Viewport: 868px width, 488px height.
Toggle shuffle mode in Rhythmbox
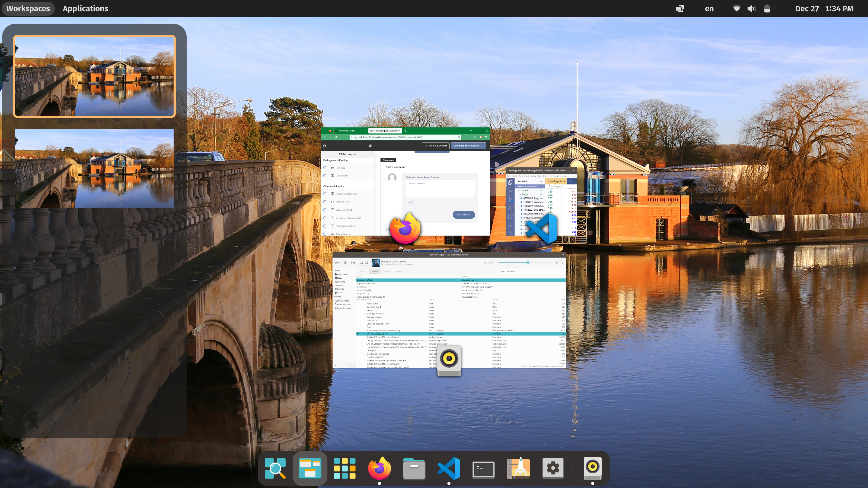(366, 263)
